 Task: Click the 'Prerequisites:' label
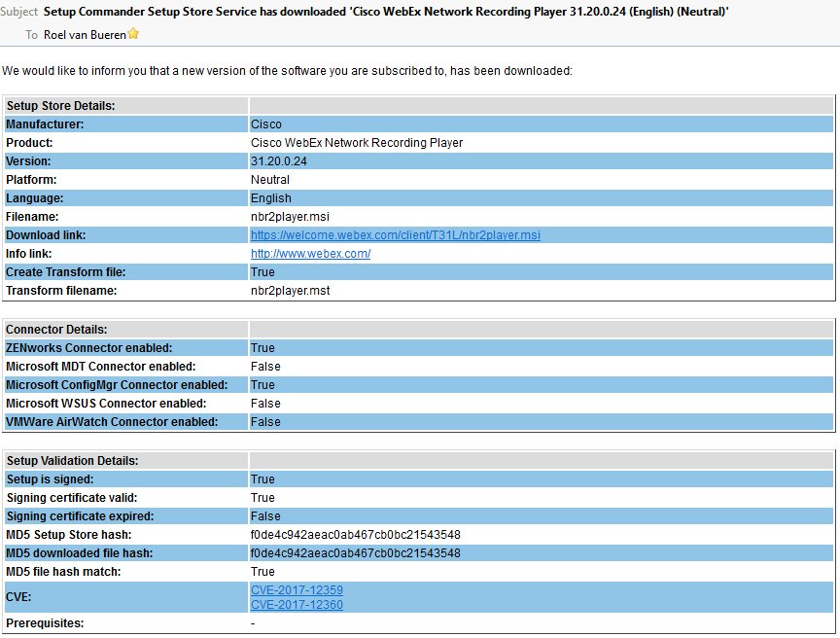[x=45, y=623]
